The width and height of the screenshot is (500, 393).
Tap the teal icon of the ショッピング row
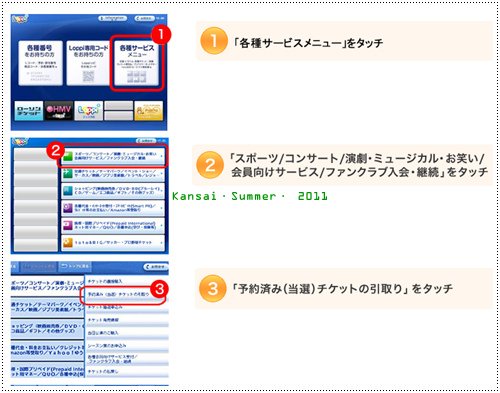pos(68,191)
